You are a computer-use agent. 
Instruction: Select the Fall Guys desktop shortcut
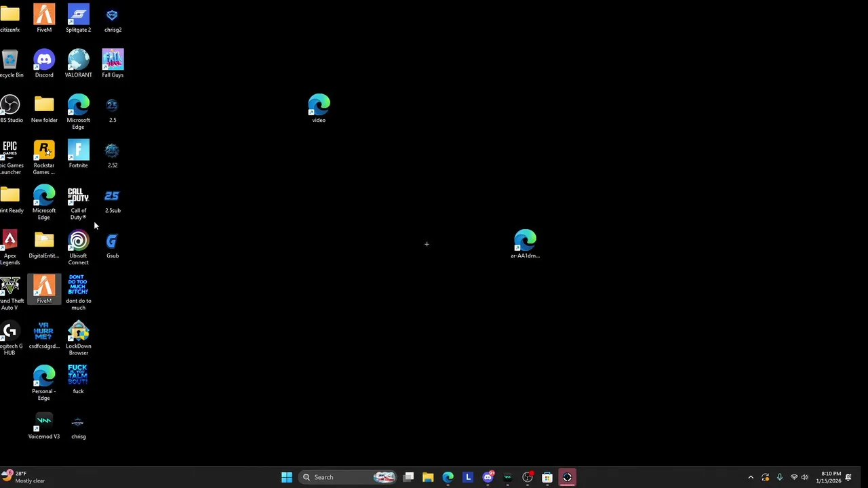coord(113,64)
